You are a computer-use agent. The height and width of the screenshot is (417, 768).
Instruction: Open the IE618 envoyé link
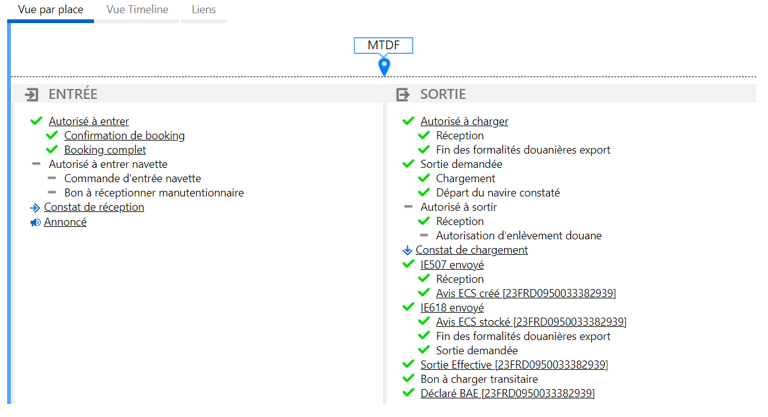point(452,308)
